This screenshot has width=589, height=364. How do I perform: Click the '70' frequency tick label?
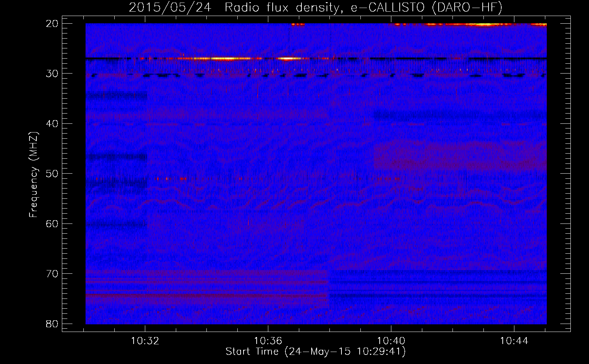point(52,274)
